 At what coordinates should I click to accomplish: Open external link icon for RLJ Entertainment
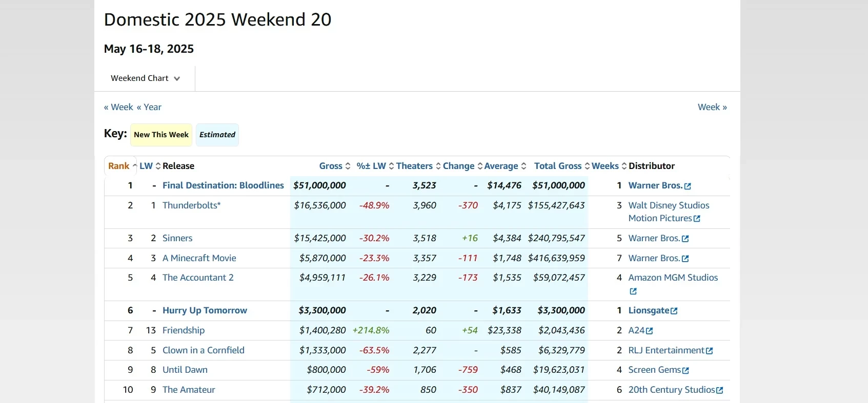[x=710, y=351]
